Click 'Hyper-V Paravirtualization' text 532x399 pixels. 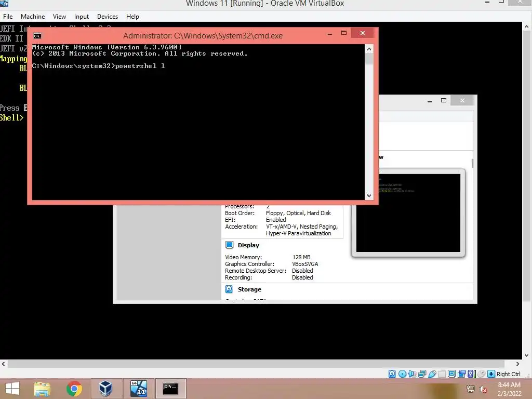[x=298, y=233]
